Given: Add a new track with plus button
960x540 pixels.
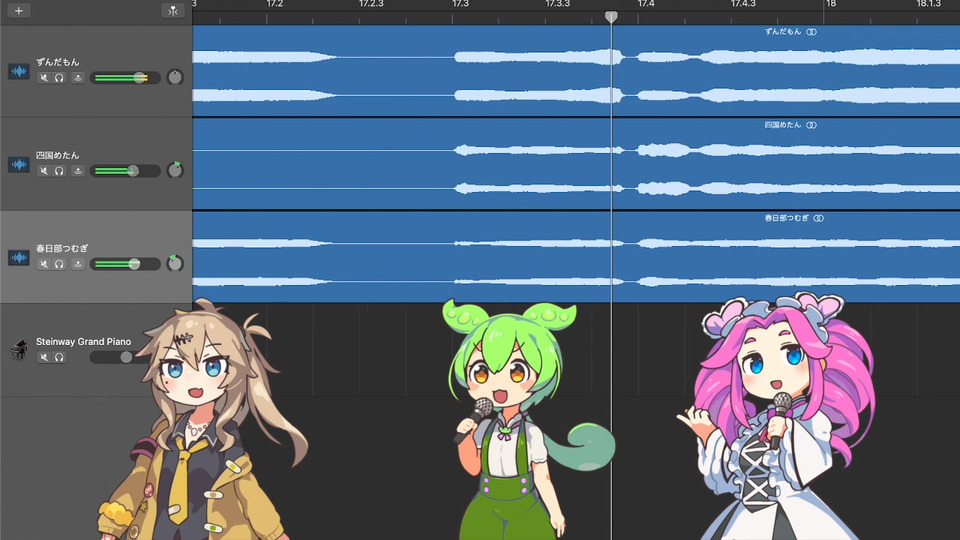Looking at the screenshot, I should 18,10.
